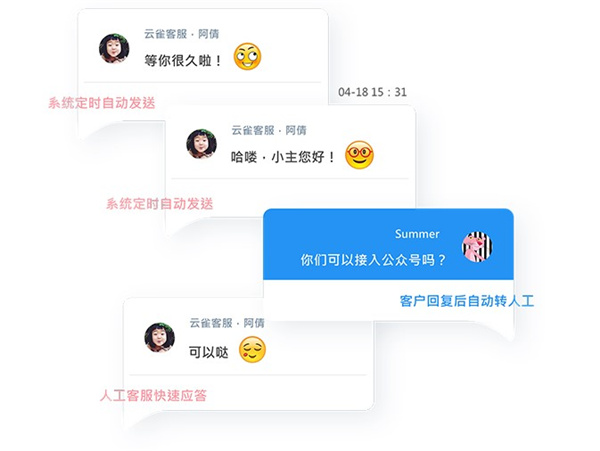Click the blue bubble 你们可以接入公众号吗？
Screen dimensions: 600x451
388,244
